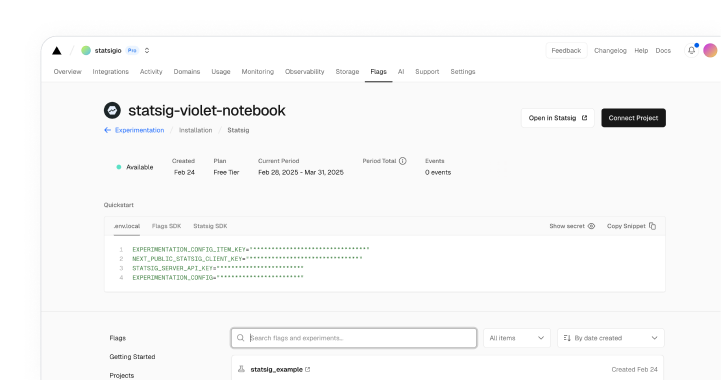Click the Period Total info icon

[403, 161]
